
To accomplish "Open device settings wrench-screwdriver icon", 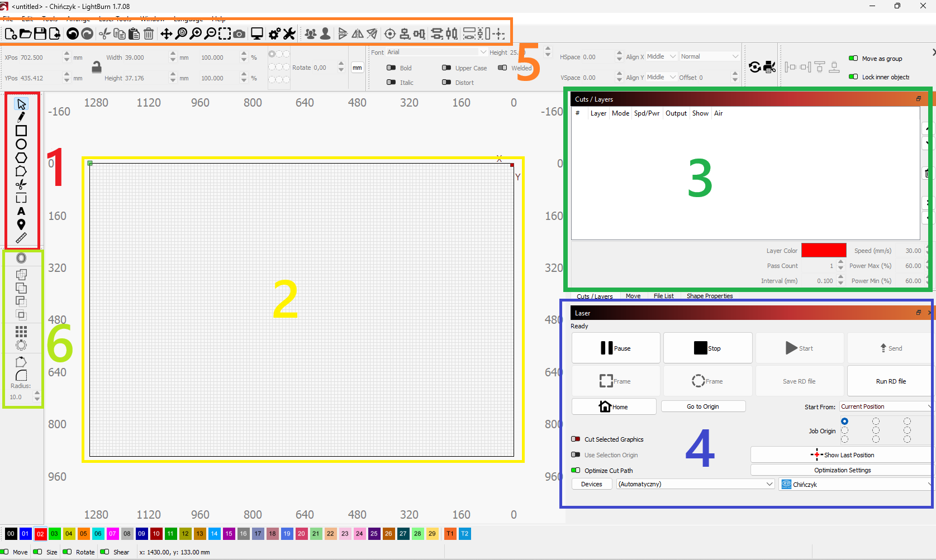I will tap(289, 34).
